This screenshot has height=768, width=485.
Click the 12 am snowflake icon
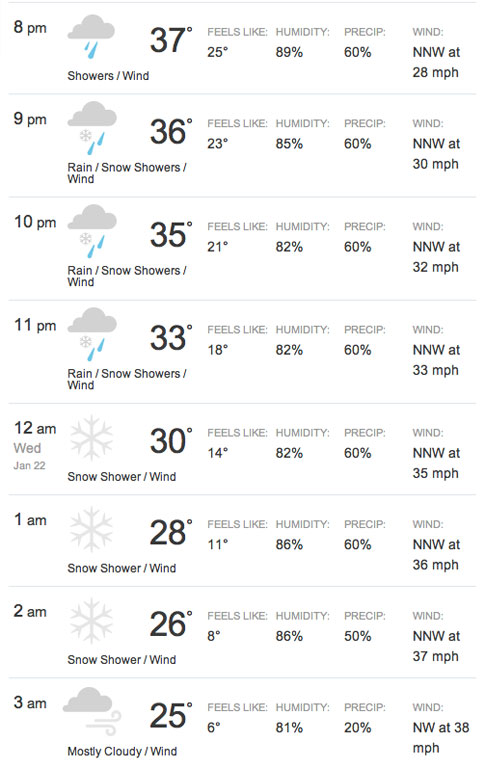pyautogui.click(x=92, y=438)
